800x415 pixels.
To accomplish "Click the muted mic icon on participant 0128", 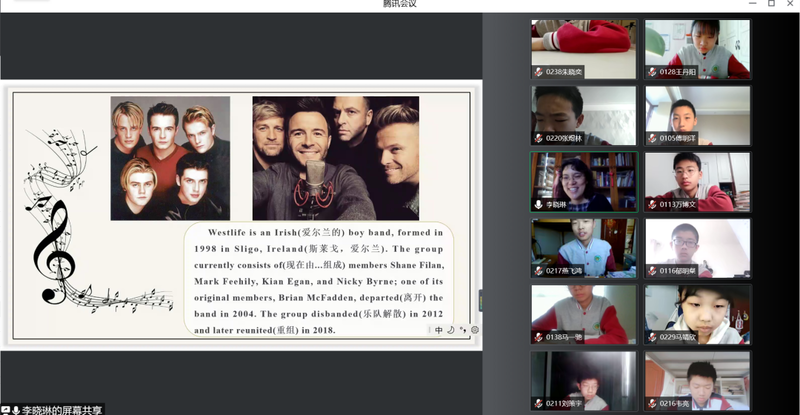I will pos(652,72).
